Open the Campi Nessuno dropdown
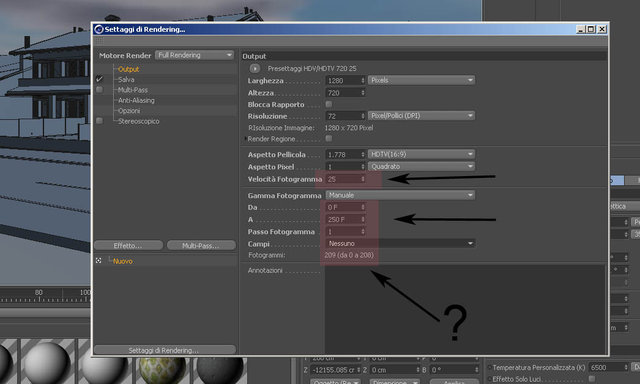The height and width of the screenshot is (384, 640). pyautogui.click(x=400, y=243)
